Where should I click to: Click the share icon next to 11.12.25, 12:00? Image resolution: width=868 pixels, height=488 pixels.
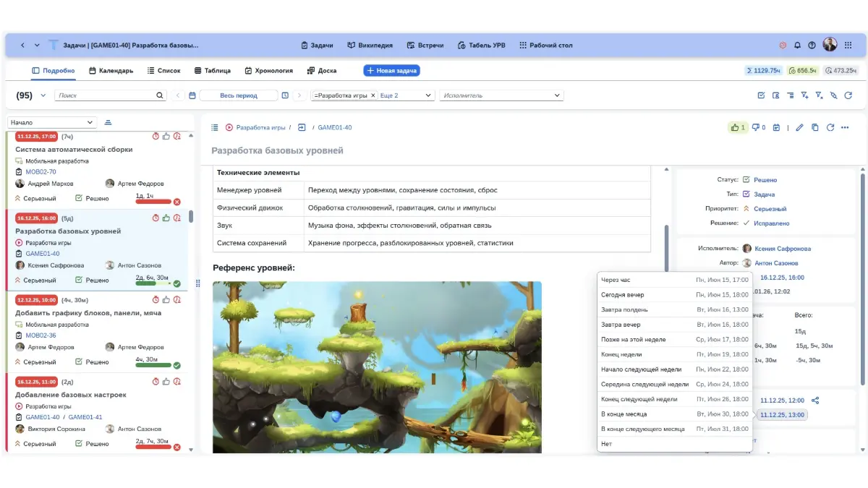coord(816,401)
